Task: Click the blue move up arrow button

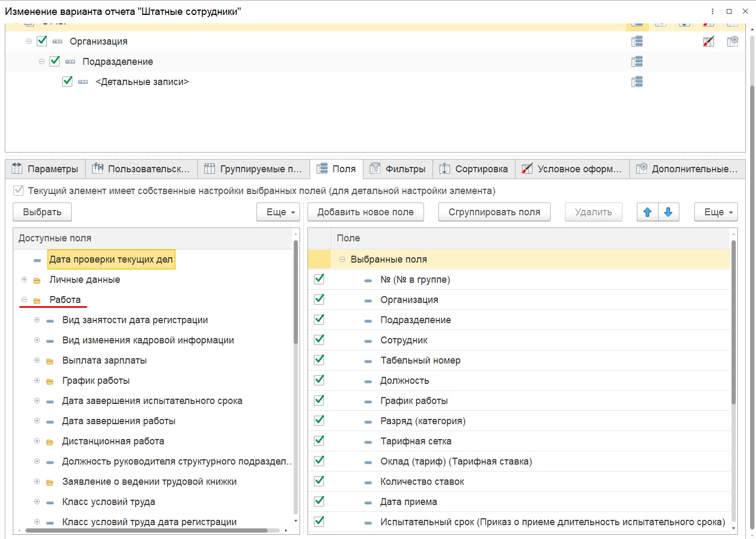Action: pos(647,212)
